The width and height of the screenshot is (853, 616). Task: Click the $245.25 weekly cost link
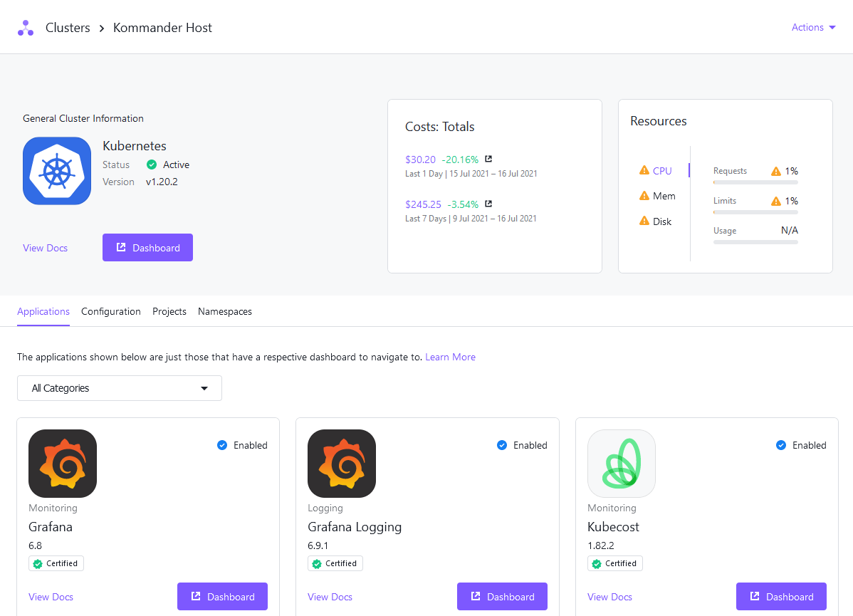click(x=423, y=204)
